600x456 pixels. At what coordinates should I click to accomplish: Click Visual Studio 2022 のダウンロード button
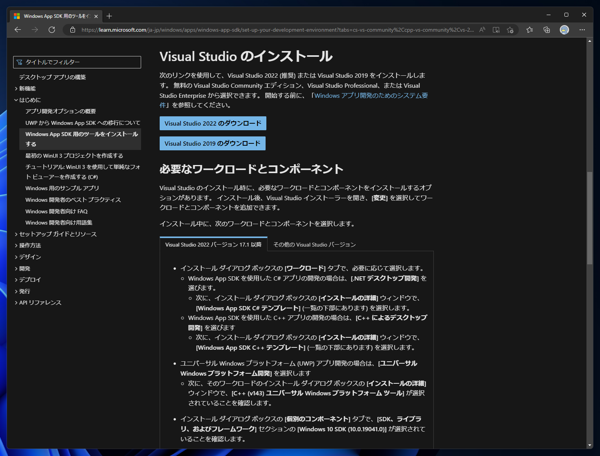[x=213, y=123]
